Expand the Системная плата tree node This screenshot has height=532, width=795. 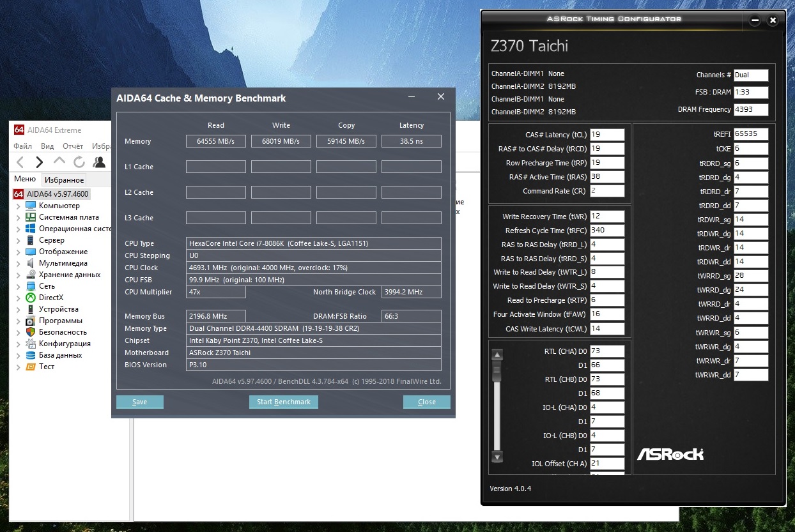point(18,218)
